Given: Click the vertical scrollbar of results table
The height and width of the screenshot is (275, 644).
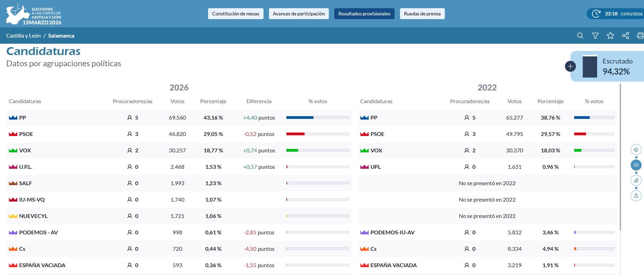Looking at the screenshot, I should [620, 157].
